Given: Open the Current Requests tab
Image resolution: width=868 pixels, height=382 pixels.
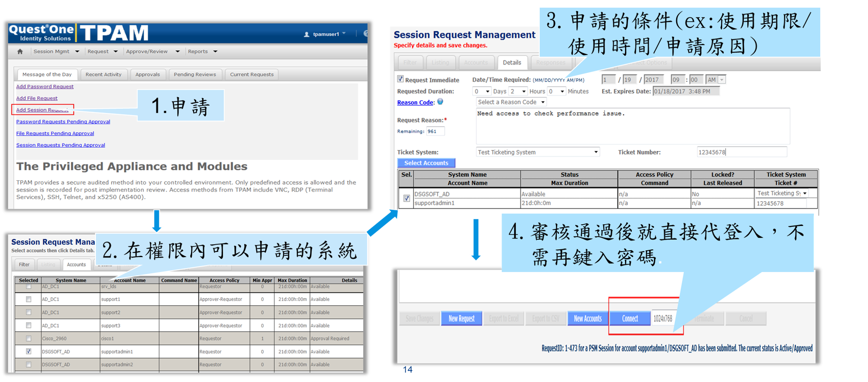Looking at the screenshot, I should click(x=252, y=75).
